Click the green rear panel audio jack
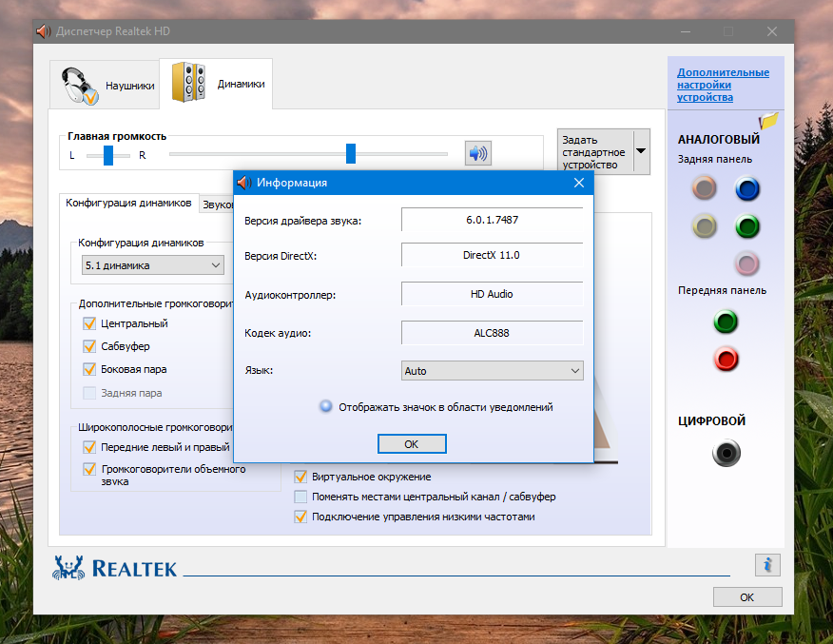This screenshot has width=833, height=644. (x=746, y=226)
